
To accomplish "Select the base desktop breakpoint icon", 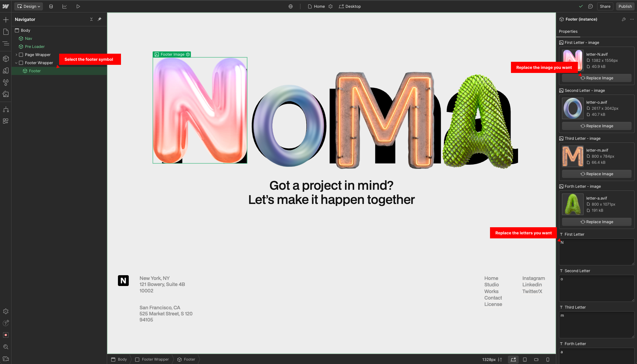I will [513, 359].
